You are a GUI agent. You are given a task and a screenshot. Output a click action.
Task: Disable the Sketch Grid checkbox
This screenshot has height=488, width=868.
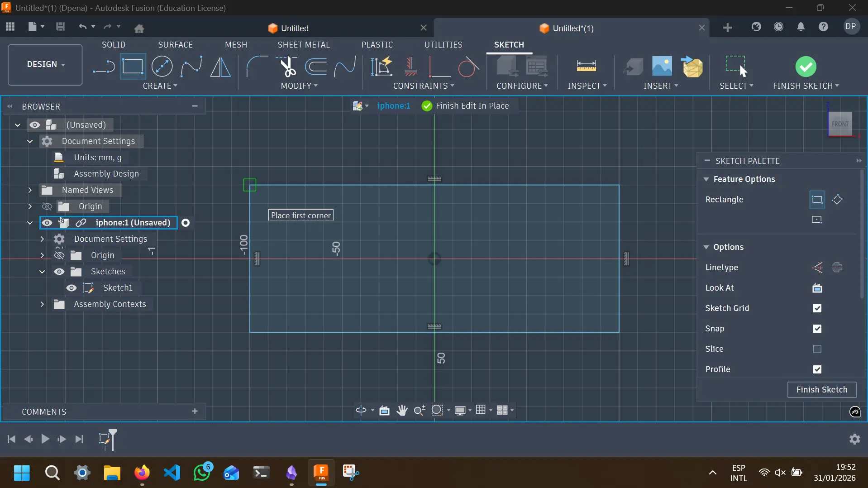click(817, 308)
